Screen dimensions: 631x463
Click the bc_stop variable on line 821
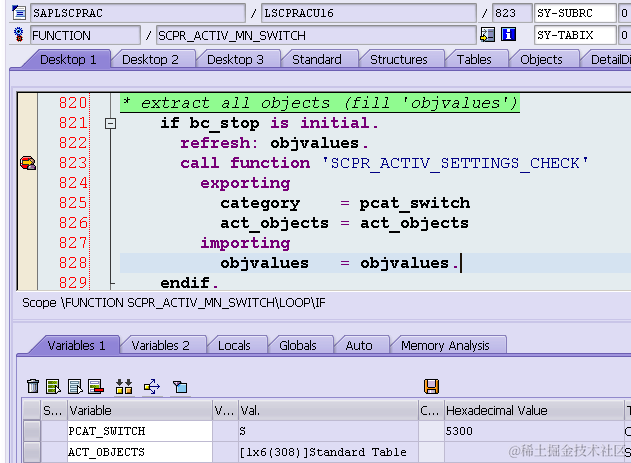(x=224, y=123)
